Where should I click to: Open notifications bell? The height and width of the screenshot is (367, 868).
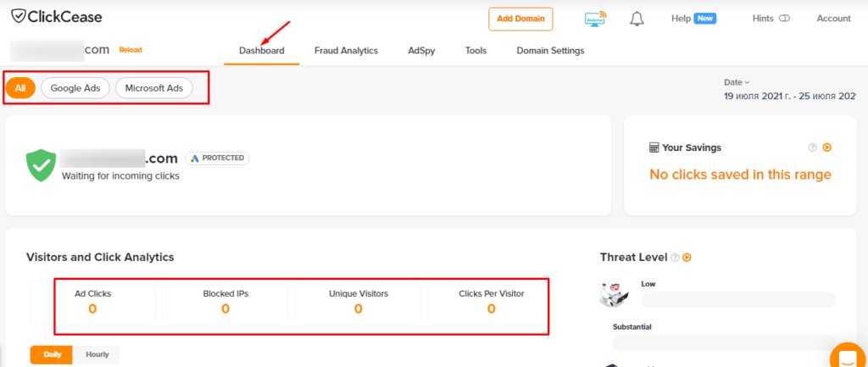[637, 19]
